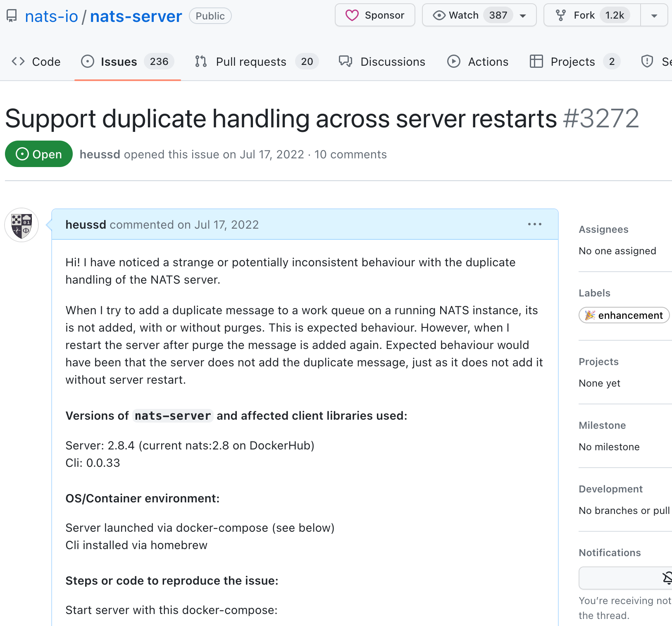Click the issue number #3272
The width and height of the screenshot is (672, 626).
coord(601,119)
